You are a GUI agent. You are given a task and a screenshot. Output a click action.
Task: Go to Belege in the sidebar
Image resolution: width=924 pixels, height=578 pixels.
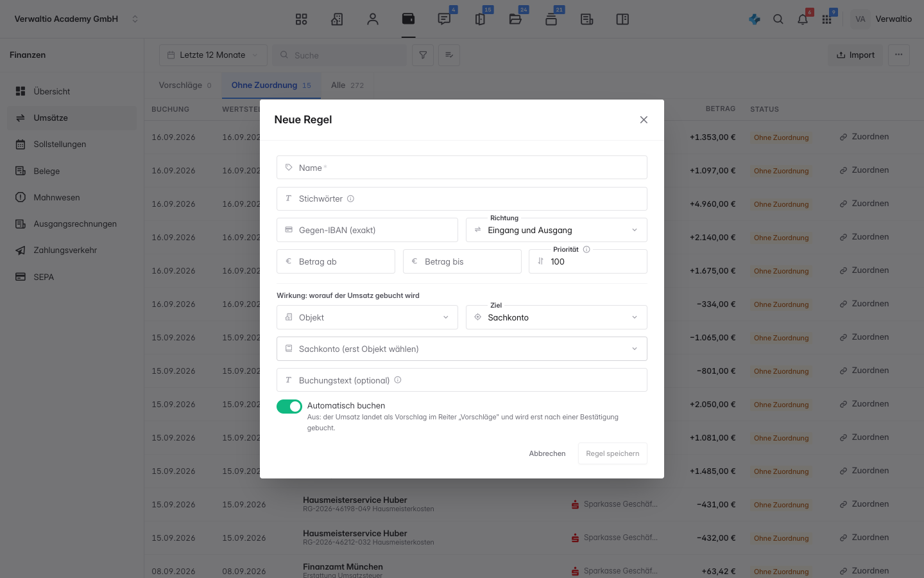[72, 171]
